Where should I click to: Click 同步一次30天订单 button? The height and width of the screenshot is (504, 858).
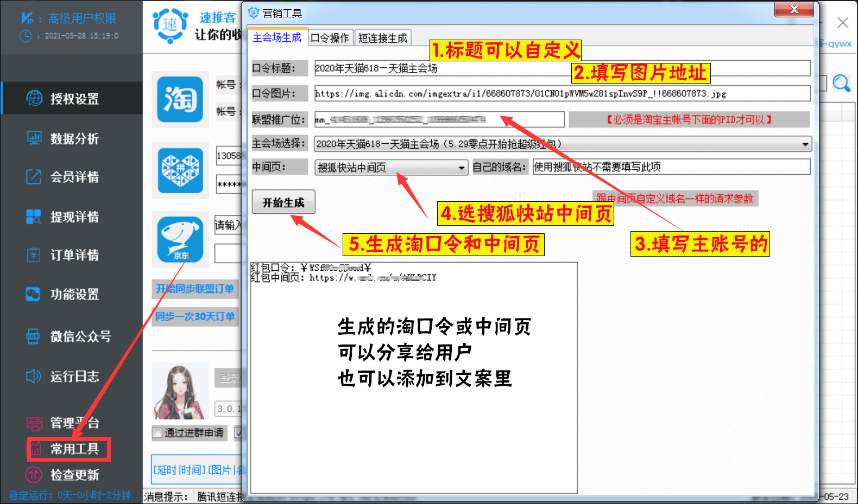pyautogui.click(x=195, y=316)
